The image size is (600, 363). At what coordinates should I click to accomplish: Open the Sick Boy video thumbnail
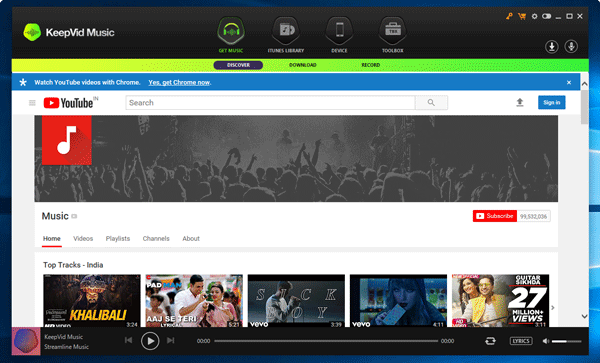(x=296, y=301)
